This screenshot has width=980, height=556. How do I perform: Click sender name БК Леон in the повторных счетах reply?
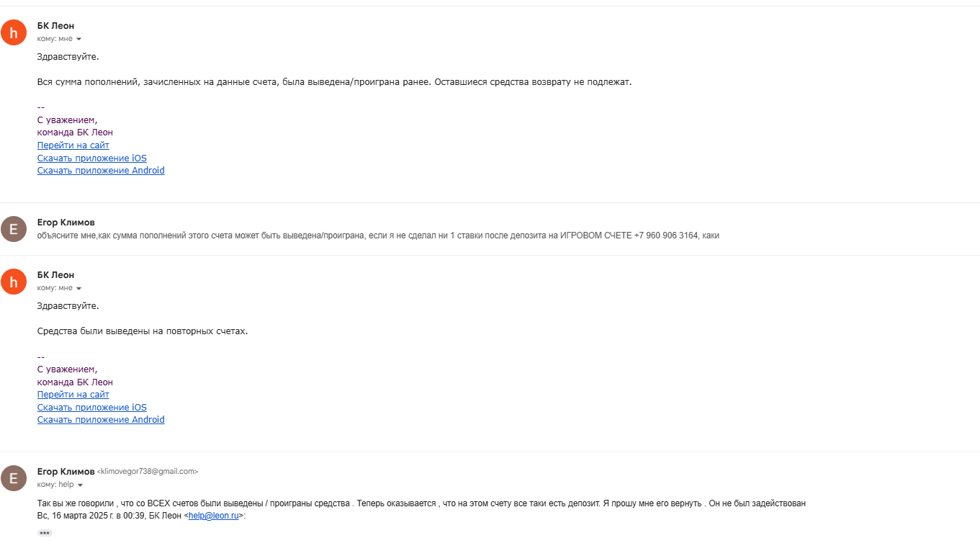pos(55,275)
